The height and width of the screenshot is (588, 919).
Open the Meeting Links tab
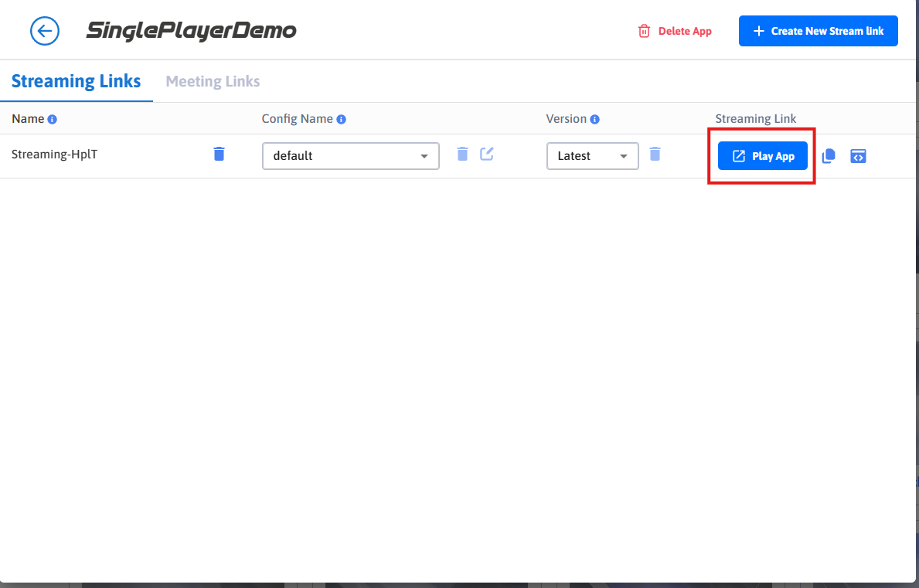[213, 81]
